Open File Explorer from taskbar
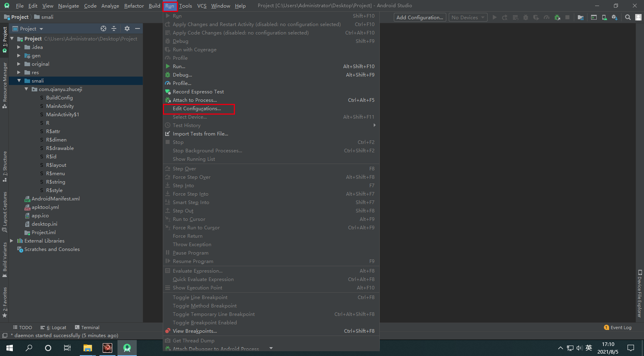 [88, 348]
